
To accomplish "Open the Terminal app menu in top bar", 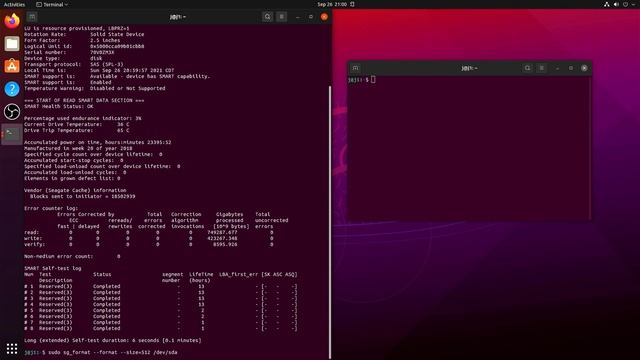I will (x=52, y=4).
